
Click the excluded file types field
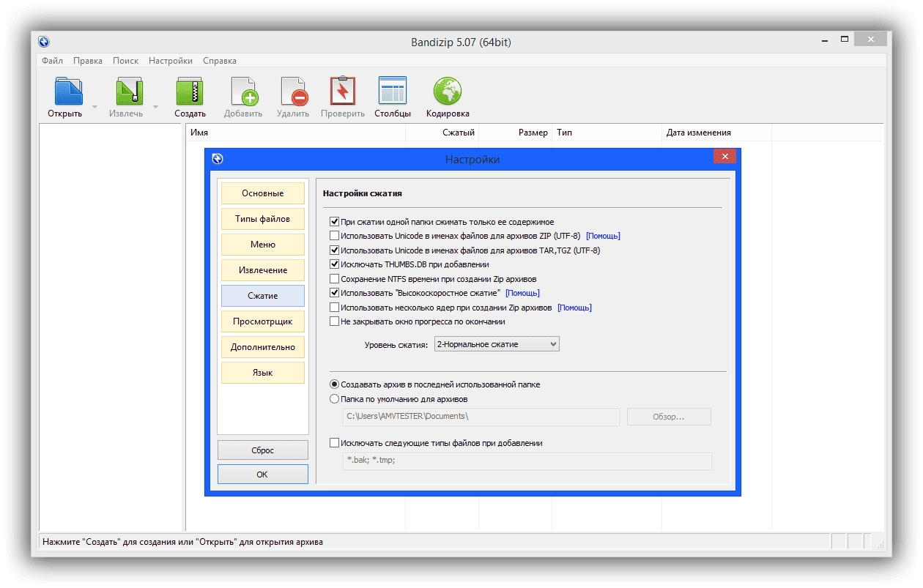527,461
